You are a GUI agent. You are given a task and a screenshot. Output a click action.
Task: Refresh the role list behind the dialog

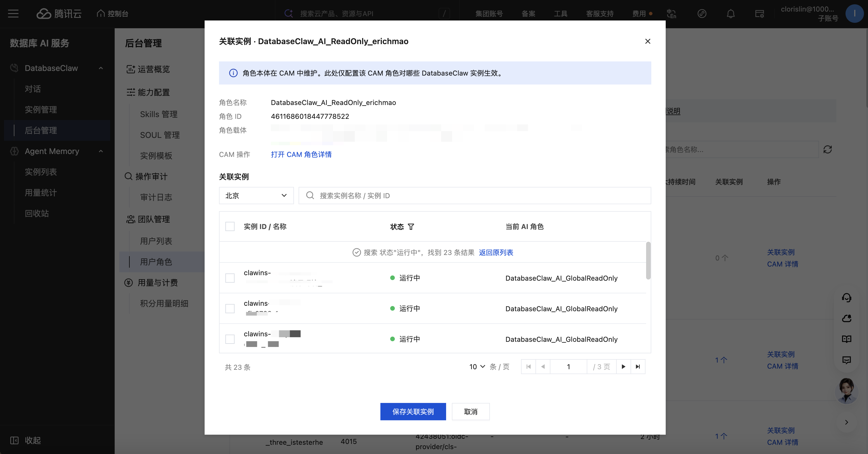pyautogui.click(x=828, y=149)
